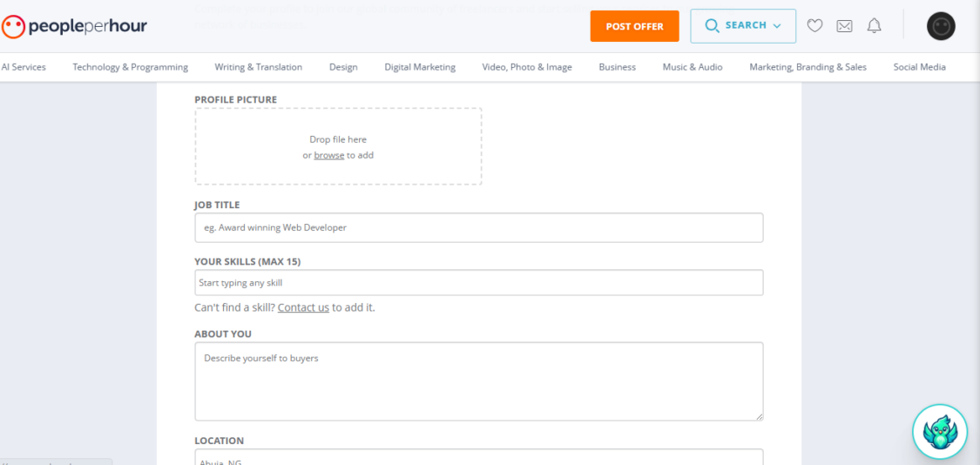Click the profile picture drop zone
The image size is (980, 465).
click(338, 146)
